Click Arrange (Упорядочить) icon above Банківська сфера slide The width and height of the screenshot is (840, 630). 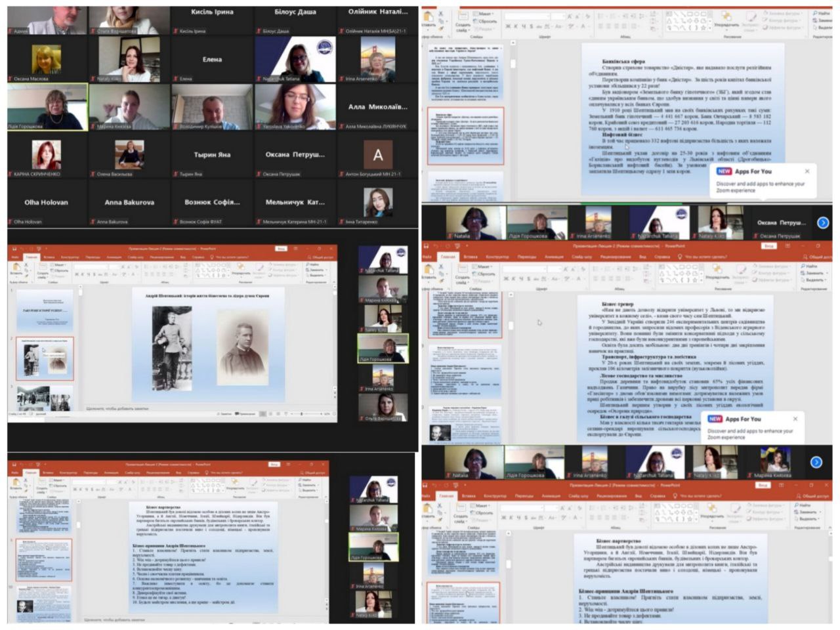tap(726, 18)
